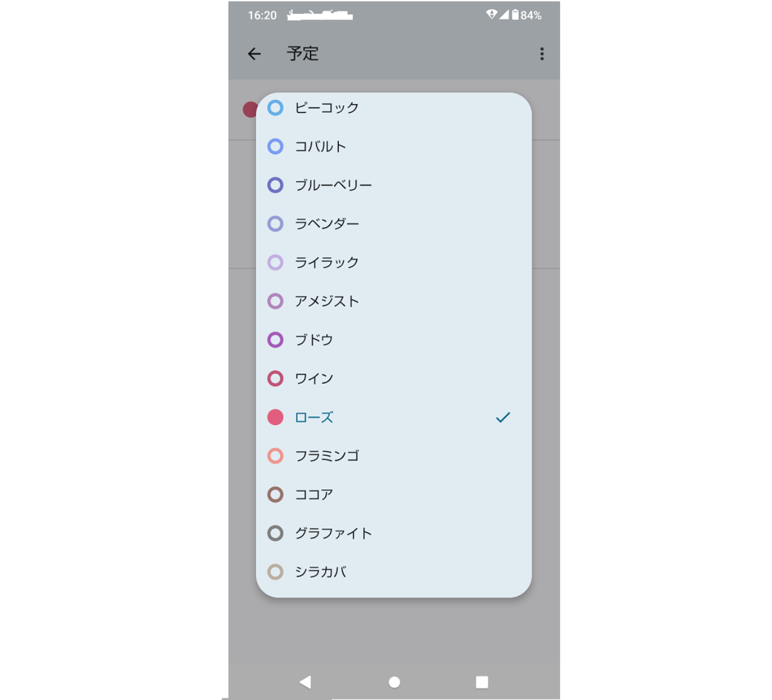Choose the ブルーベリー color option

[x=393, y=185]
